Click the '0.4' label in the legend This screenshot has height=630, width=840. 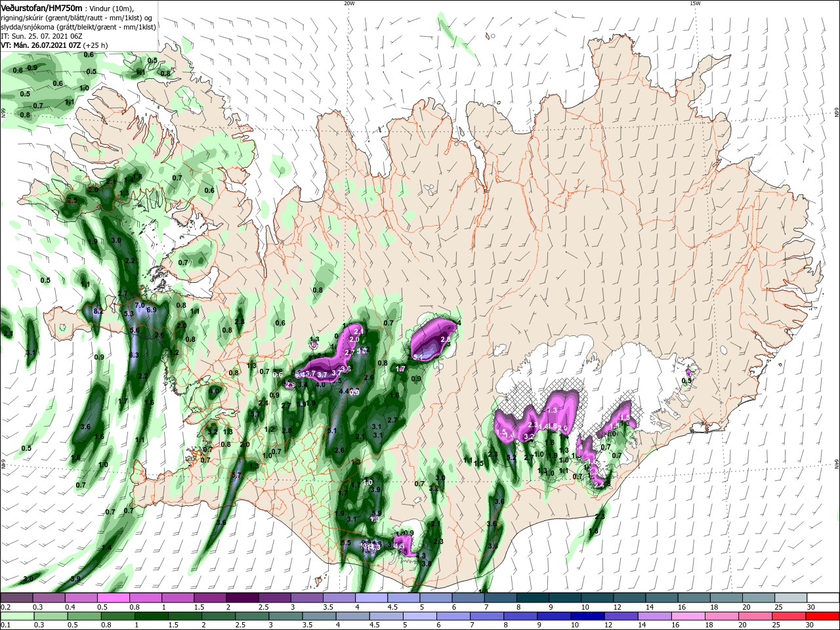tap(70, 607)
